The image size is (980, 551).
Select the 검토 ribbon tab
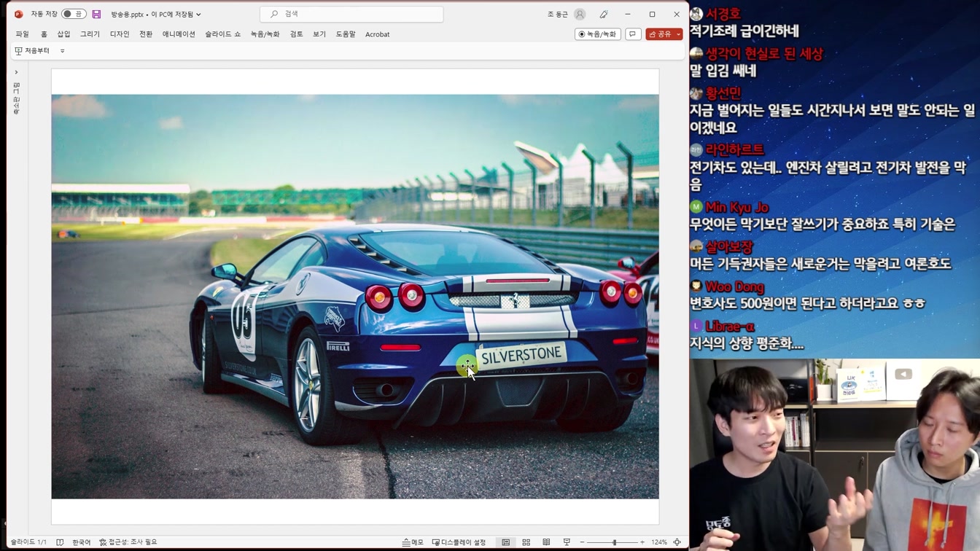click(296, 34)
